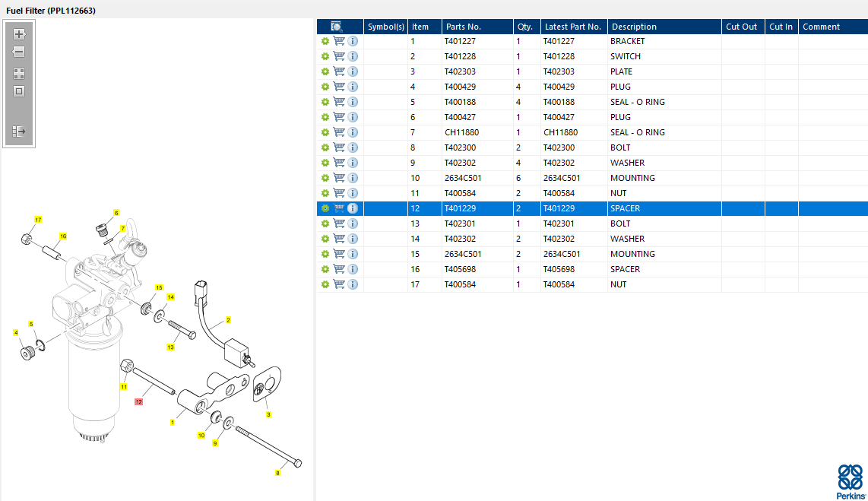Click the zoom in plus icon

[19, 33]
